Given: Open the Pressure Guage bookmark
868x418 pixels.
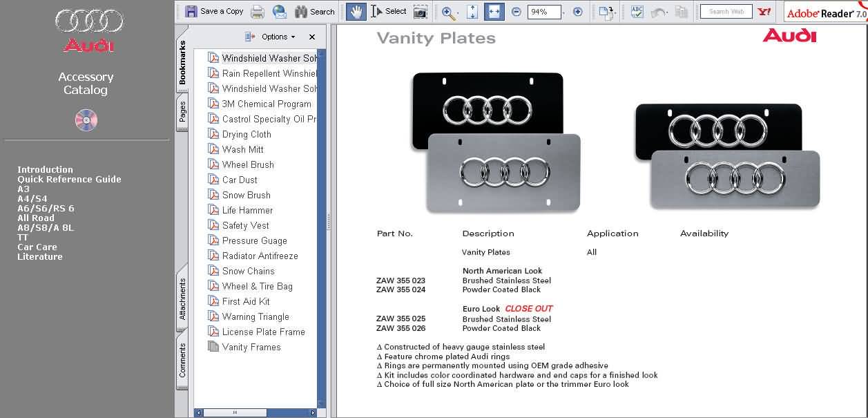Looking at the screenshot, I should pos(255,240).
